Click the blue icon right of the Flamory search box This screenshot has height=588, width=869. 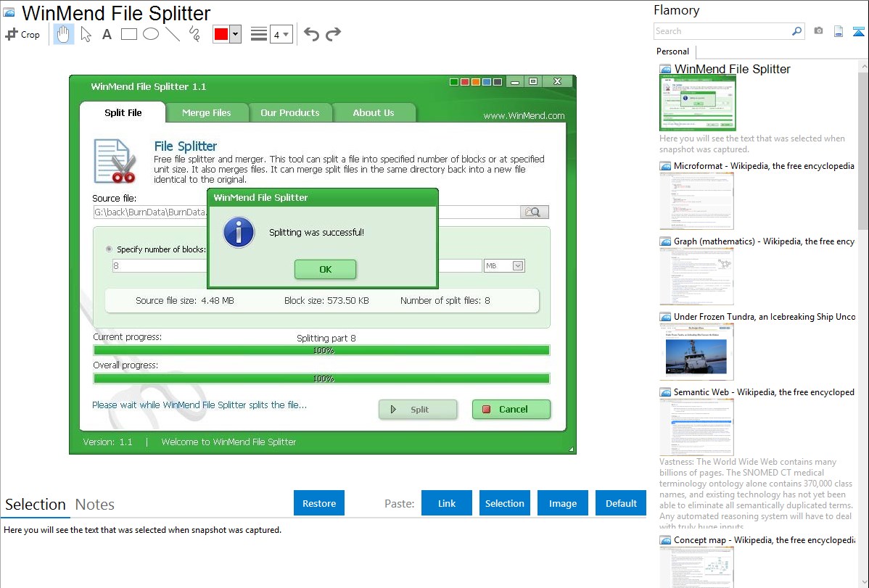(858, 31)
